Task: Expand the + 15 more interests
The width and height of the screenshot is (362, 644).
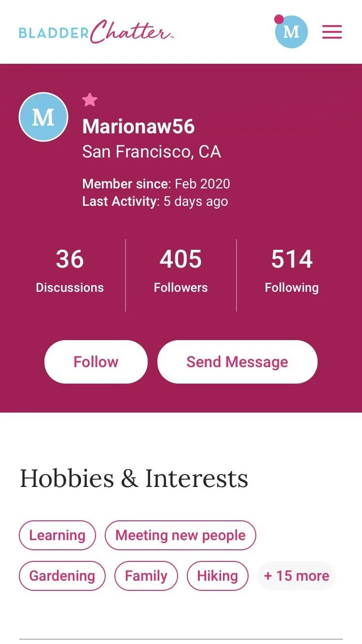Action: [296, 576]
